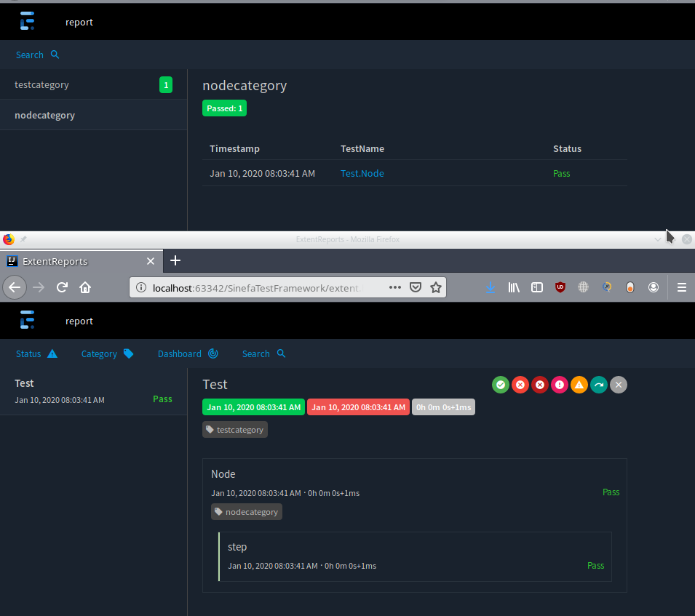The width and height of the screenshot is (695, 616).
Task: Open the Status view in report navigation
Action: 37,353
